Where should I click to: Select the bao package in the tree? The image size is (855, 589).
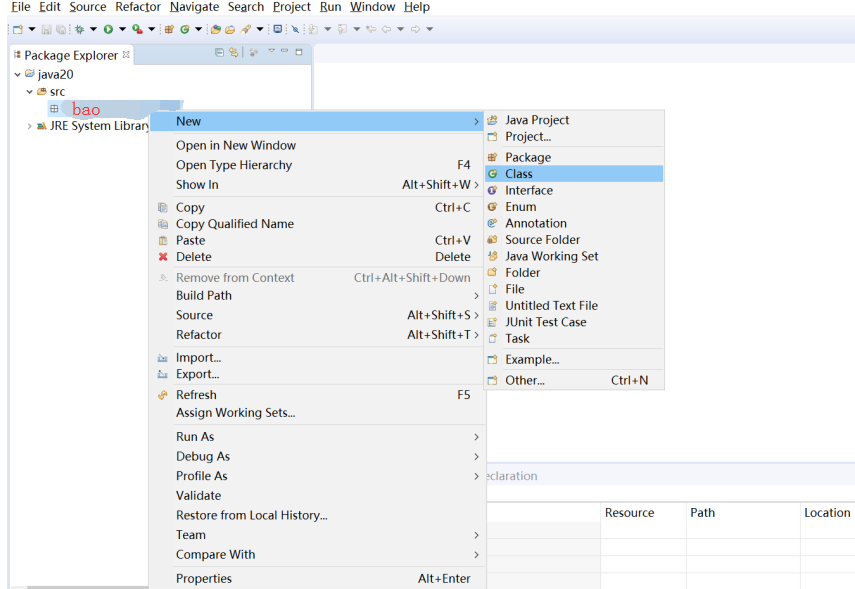pyautogui.click(x=86, y=110)
